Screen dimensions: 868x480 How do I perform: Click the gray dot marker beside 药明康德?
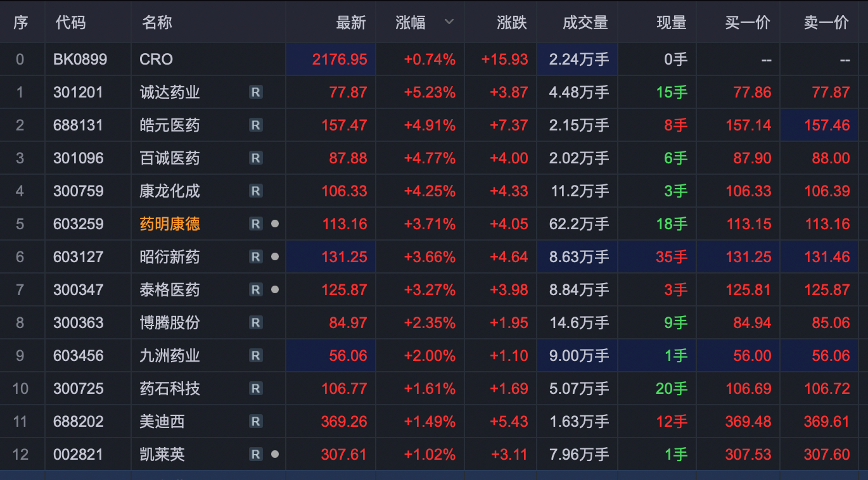coord(274,224)
